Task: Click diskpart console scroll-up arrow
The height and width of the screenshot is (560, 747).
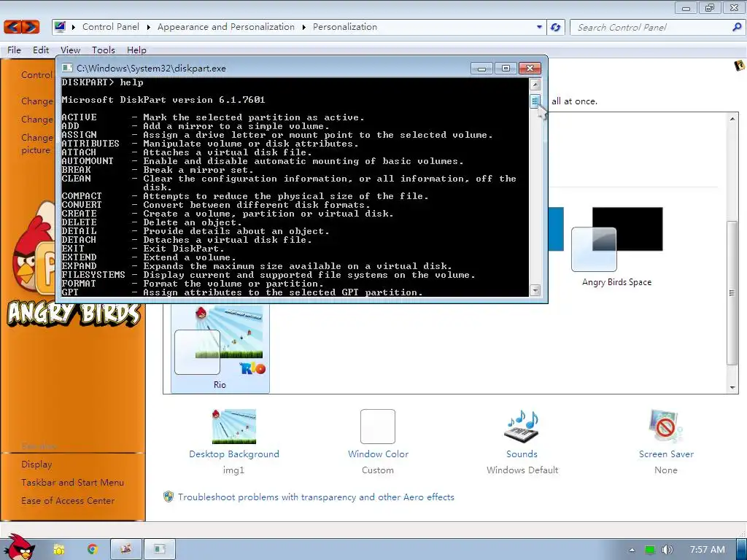Action: pos(535,85)
